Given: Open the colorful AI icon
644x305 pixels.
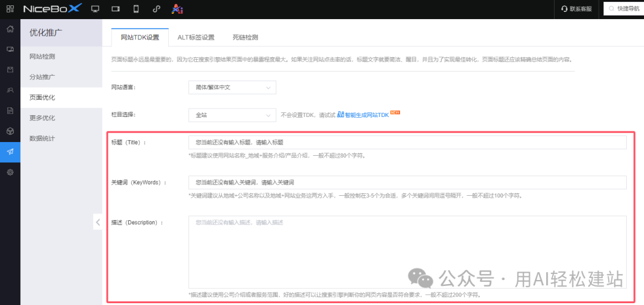Looking at the screenshot, I should tap(177, 8).
